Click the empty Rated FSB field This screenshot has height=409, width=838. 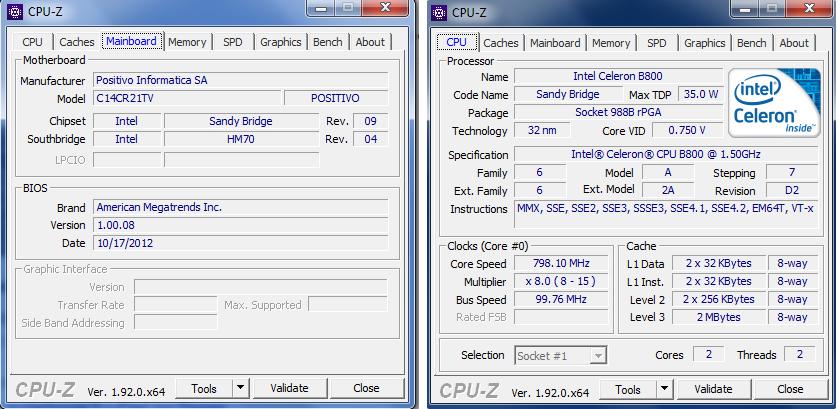tap(561, 318)
